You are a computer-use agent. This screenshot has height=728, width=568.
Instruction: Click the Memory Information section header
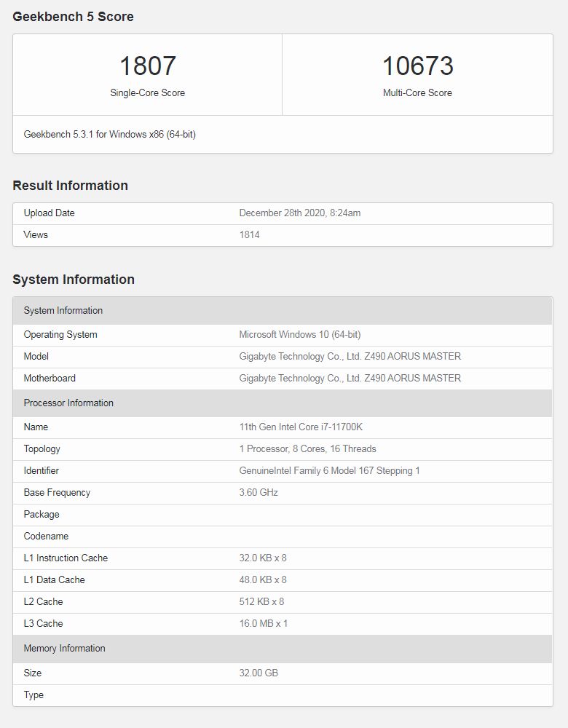283,649
